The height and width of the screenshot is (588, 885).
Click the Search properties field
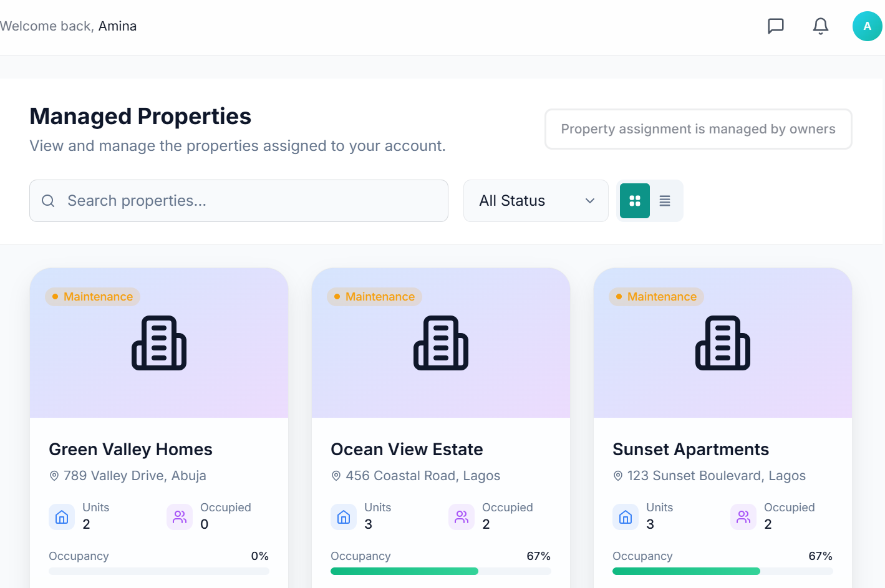(239, 201)
